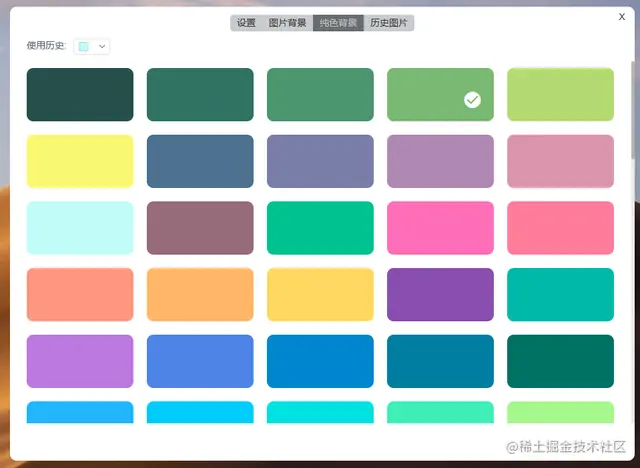Choose the dusty plum-brown swatch
640x468 pixels.
point(200,228)
